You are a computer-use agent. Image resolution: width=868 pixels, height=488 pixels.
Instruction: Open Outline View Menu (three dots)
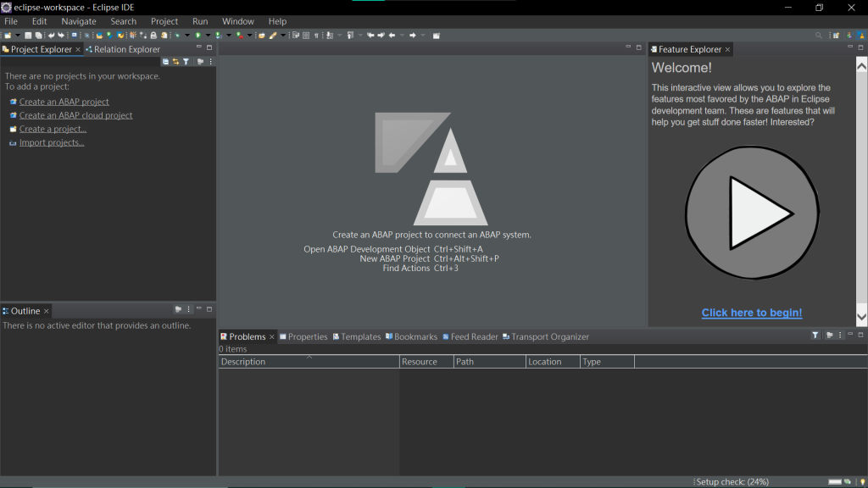[x=189, y=309]
